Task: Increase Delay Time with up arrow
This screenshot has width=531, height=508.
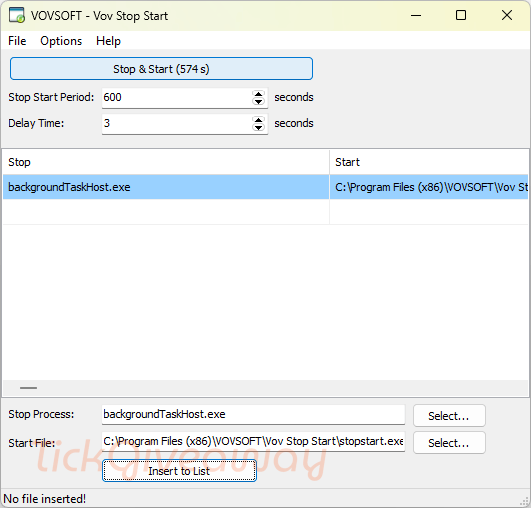Action: coord(259,120)
